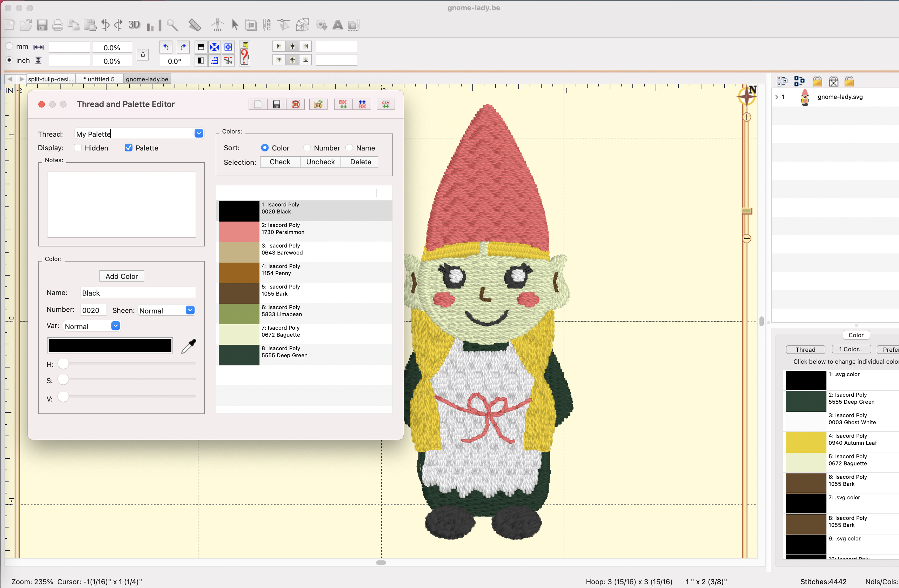Image resolution: width=899 pixels, height=588 pixels.
Task: Sort colors by Name radio button
Action: pyautogui.click(x=349, y=148)
